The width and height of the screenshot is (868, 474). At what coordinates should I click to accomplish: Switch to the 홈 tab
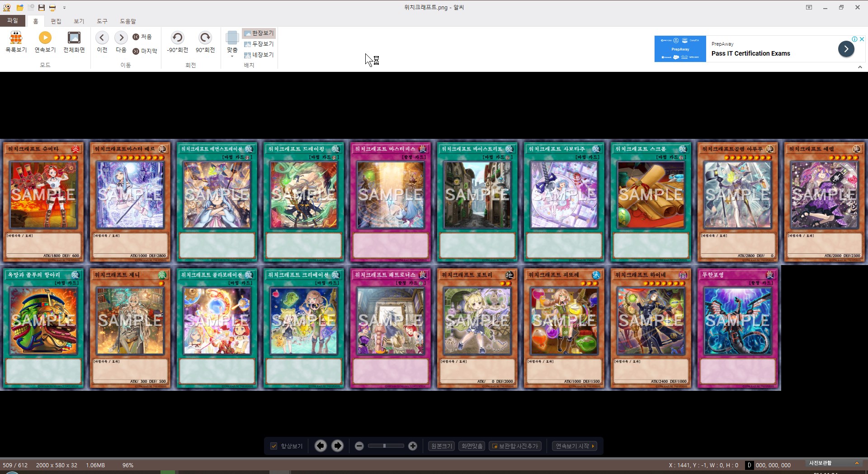point(36,21)
